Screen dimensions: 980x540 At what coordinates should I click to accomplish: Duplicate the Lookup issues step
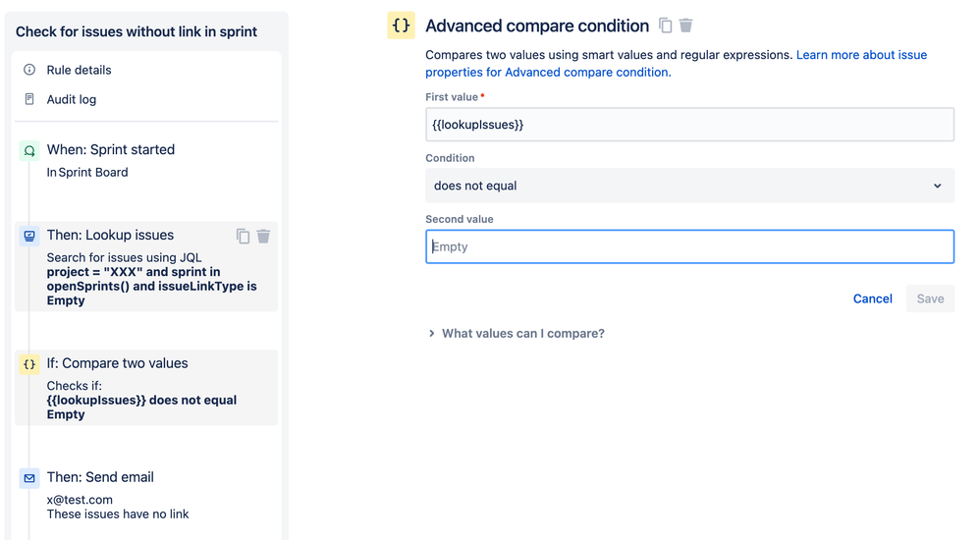pyautogui.click(x=243, y=236)
